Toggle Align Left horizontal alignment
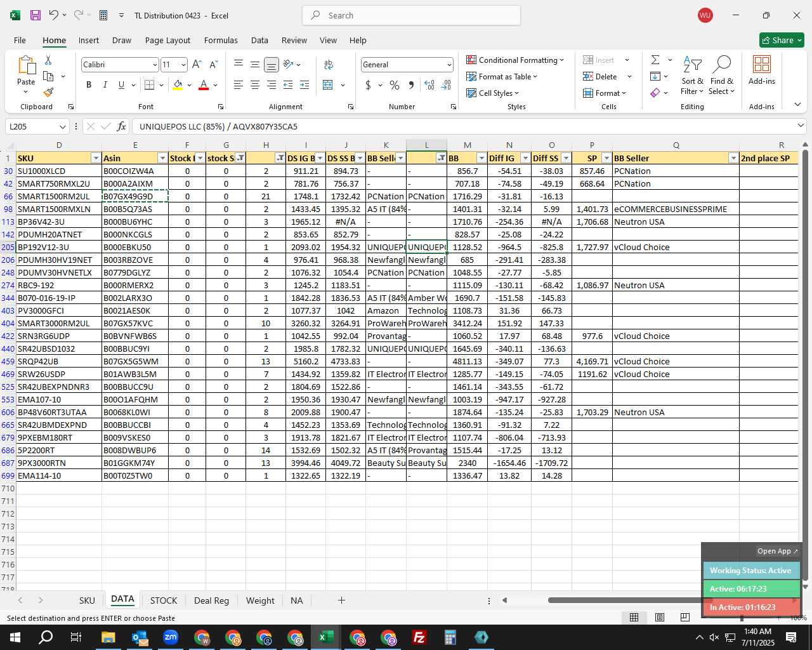Image resolution: width=812 pixels, height=650 pixels. pos(239,85)
